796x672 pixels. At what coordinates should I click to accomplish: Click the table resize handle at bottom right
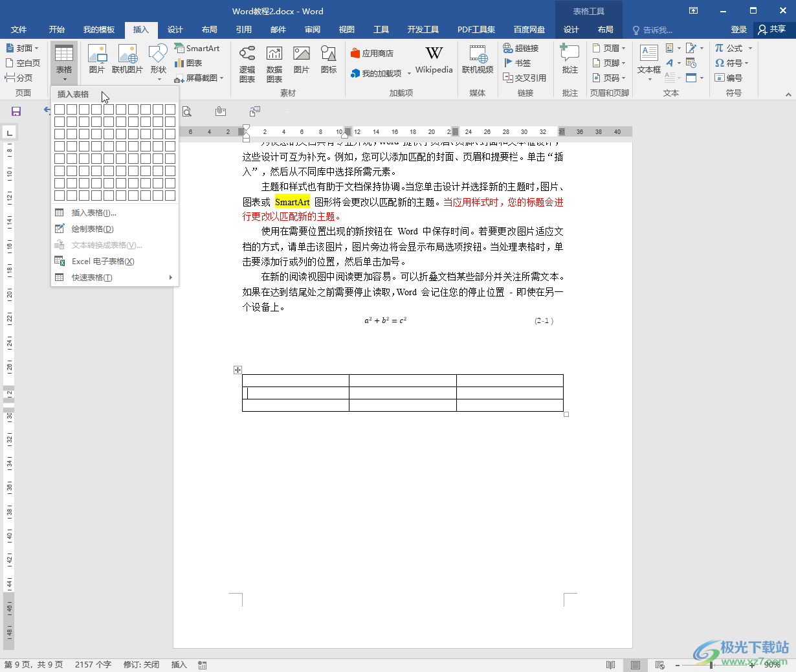(566, 414)
